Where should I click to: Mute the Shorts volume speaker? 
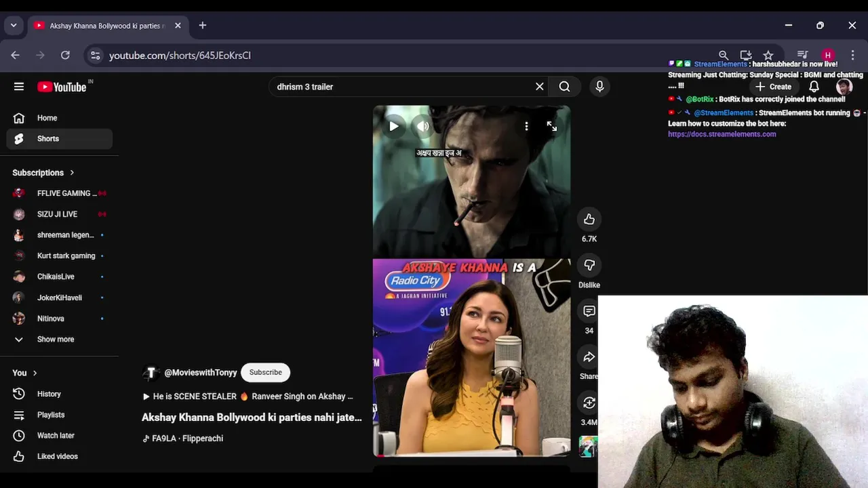pyautogui.click(x=423, y=127)
